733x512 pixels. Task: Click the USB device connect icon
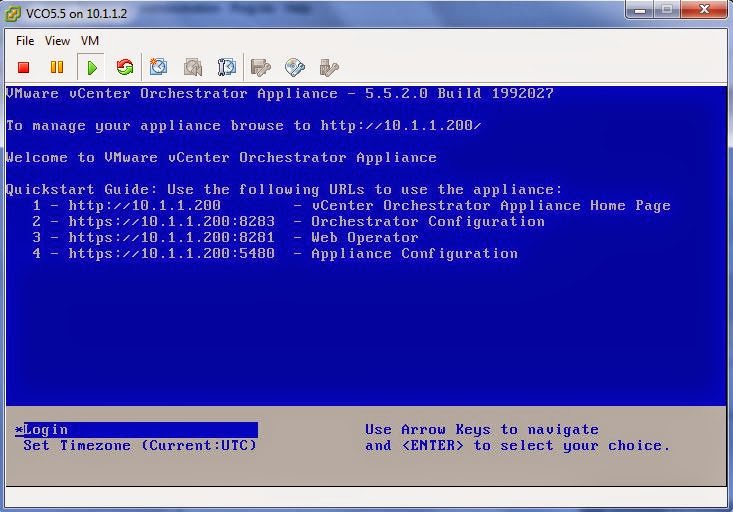[x=329, y=68]
